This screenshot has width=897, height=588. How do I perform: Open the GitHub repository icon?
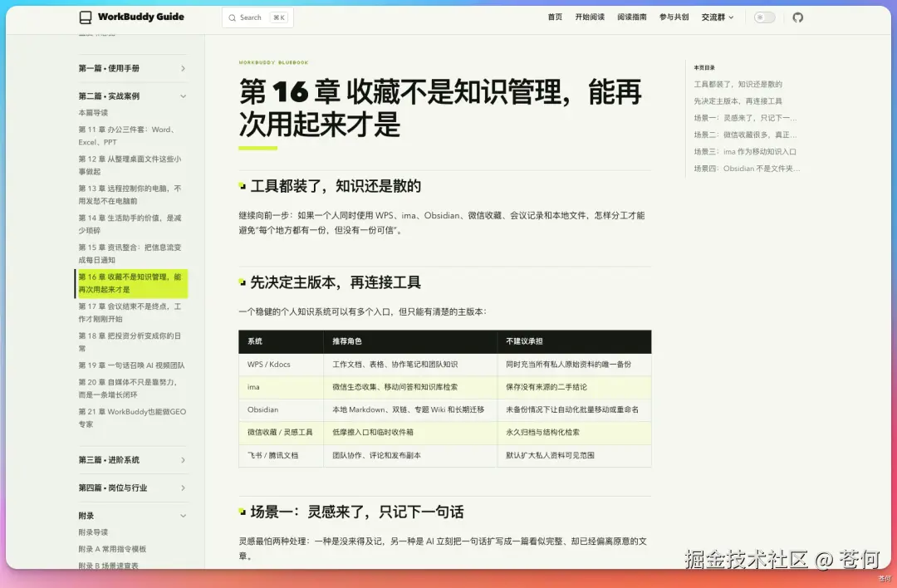[x=797, y=17]
